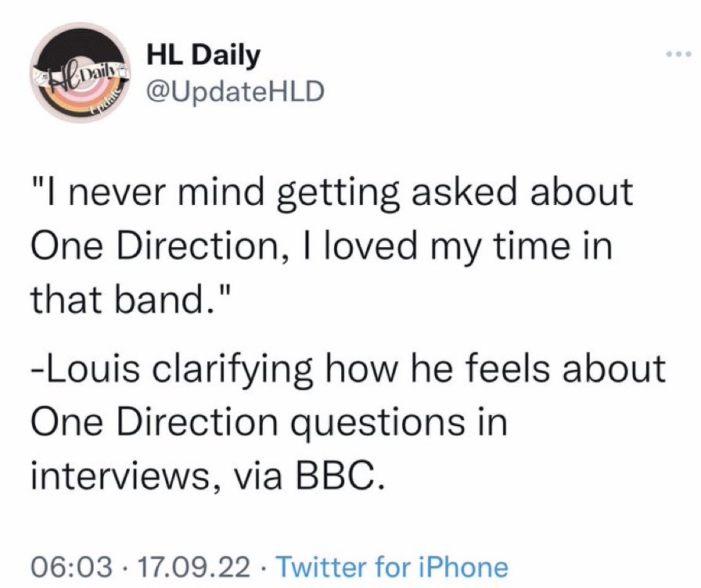
Task: Open the HL Daily profile avatar
Action: point(81,73)
